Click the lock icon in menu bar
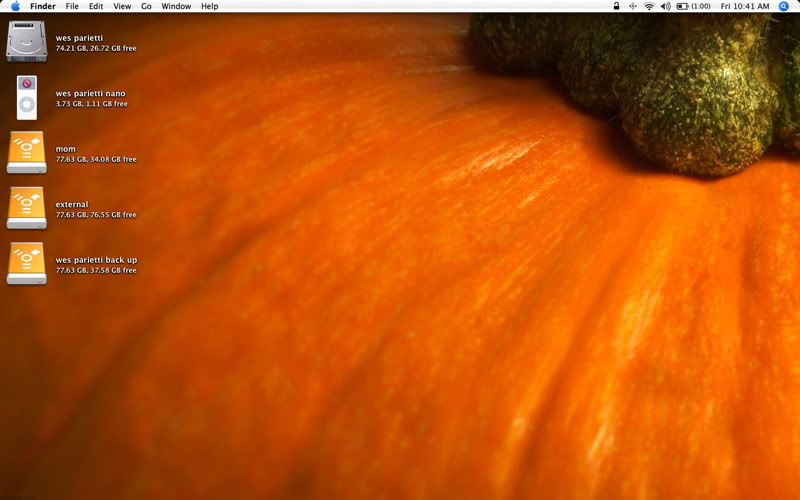 click(616, 6)
